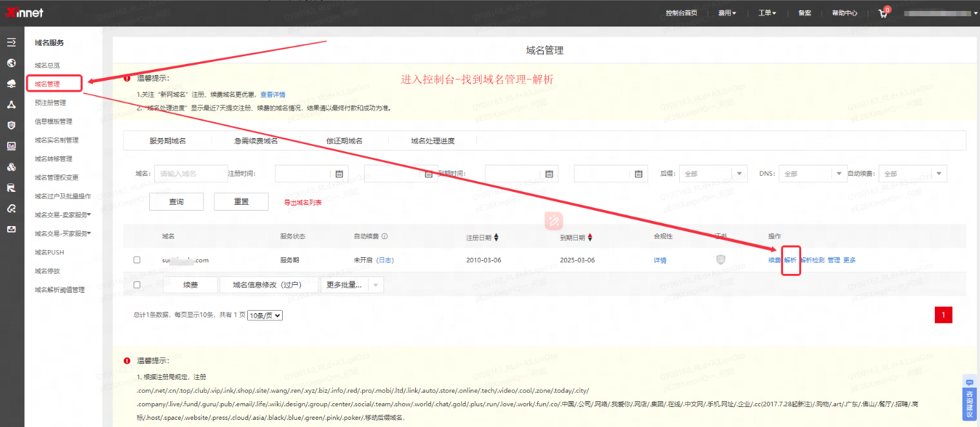Click the 解析 link in the operations column

(790, 260)
